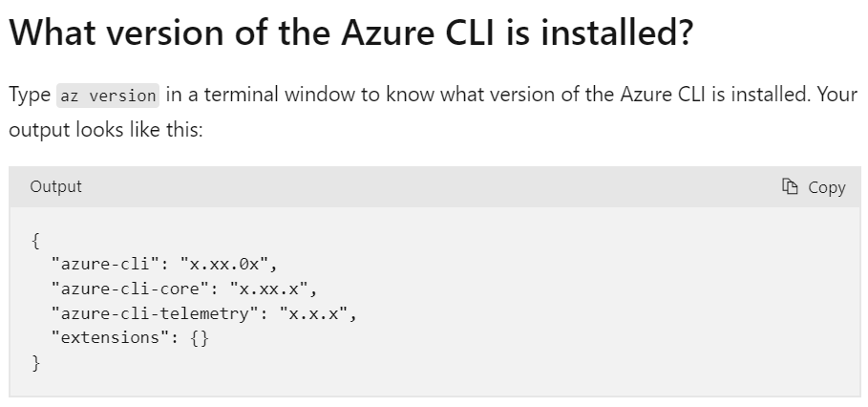Click the "extensions" key in the output
Viewport: 868px width, 407px height.
107,337
